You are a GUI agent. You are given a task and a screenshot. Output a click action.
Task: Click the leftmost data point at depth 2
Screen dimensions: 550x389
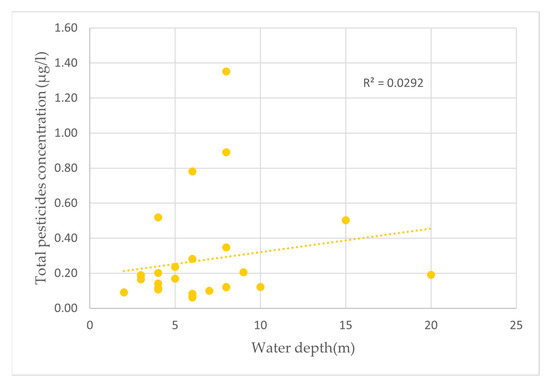124,292
